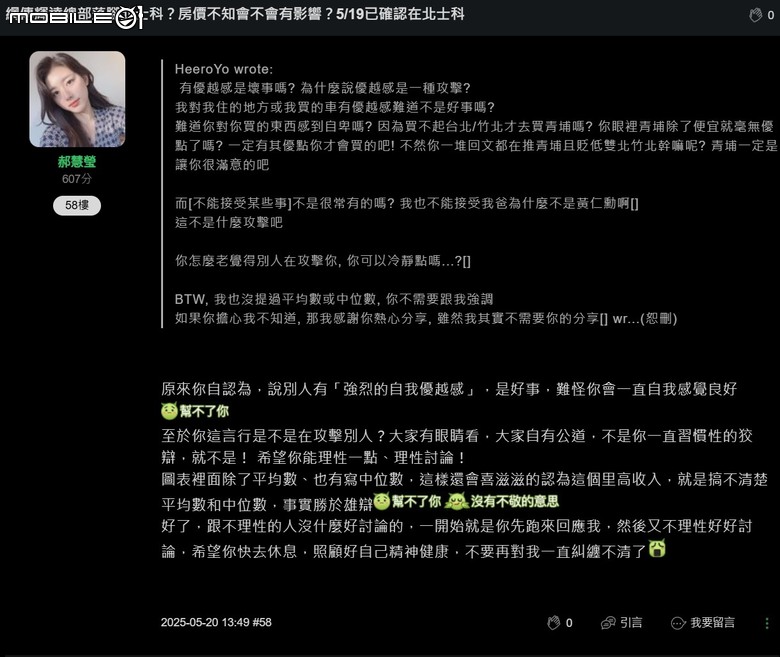Open the thread title about 北士科
780x657 pixels.
pyautogui.click(x=303, y=14)
